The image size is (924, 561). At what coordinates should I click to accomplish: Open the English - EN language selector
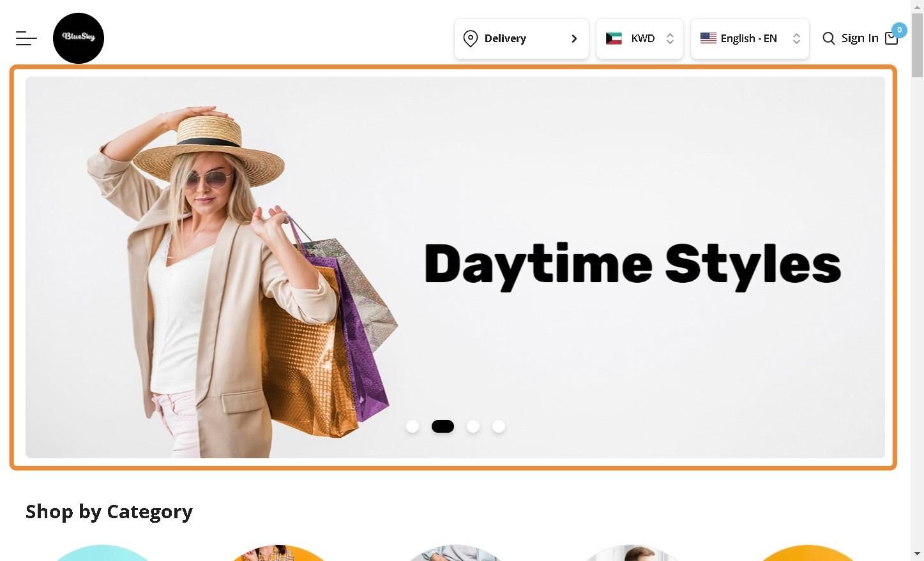click(750, 39)
